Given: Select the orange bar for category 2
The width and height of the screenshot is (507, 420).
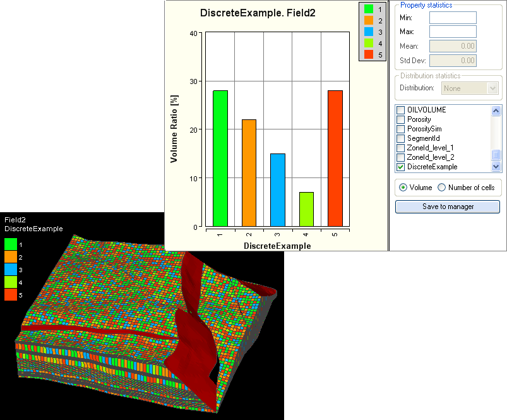Looking at the screenshot, I should click(x=249, y=172).
